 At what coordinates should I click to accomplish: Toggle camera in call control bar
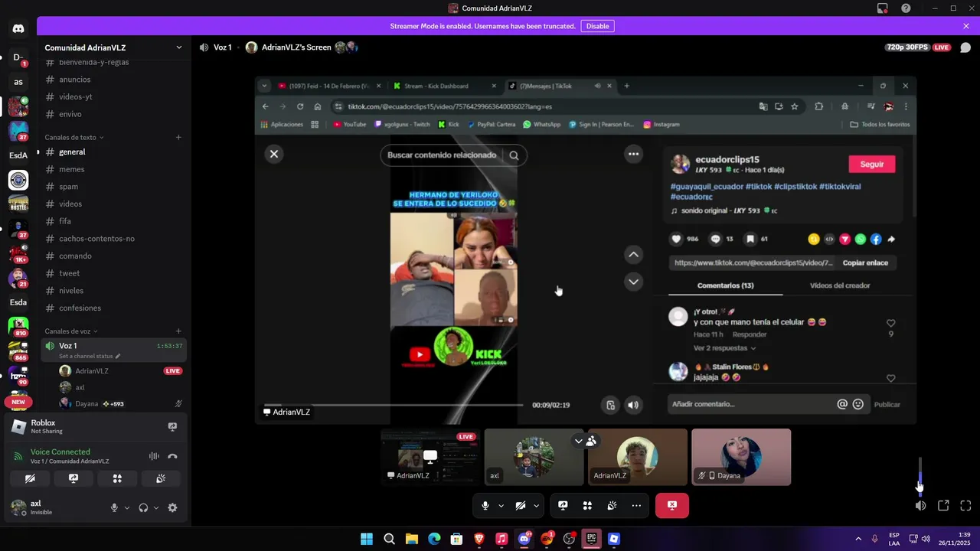521,505
